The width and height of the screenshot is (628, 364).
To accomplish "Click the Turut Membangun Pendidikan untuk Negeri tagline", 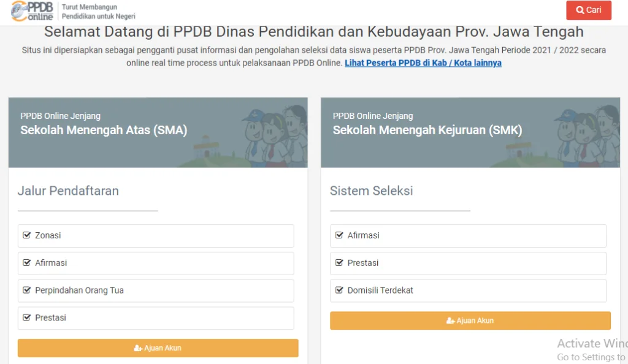I will [98, 12].
